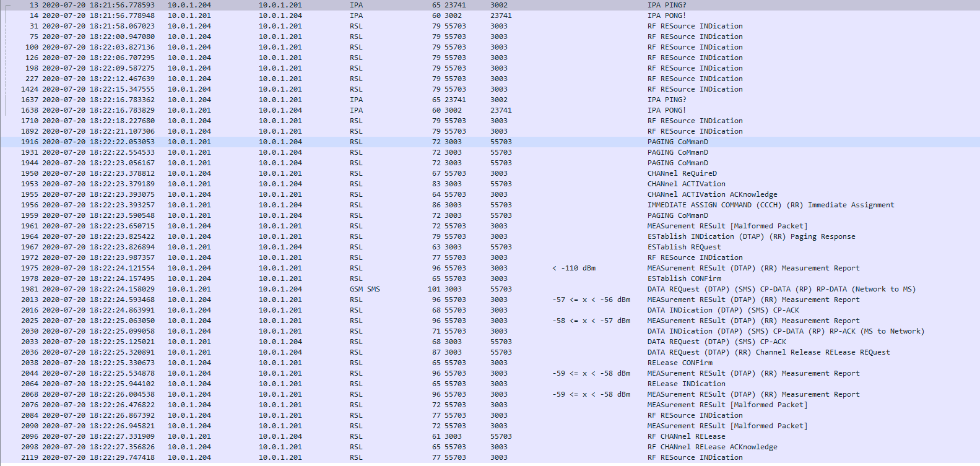Click packet 2096 RF CHANnel RELease
The width and height of the screenshot is (980, 466).
[686, 436]
